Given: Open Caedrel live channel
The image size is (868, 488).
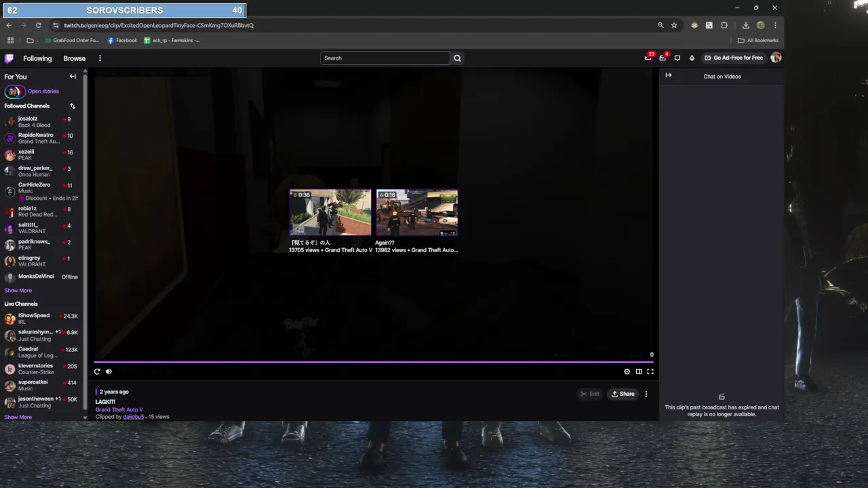Looking at the screenshot, I should (x=41, y=352).
